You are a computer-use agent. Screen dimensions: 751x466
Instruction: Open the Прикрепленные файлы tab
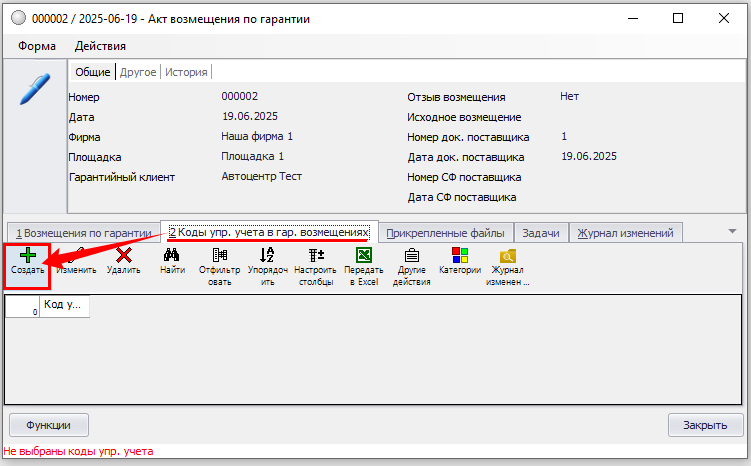point(445,232)
